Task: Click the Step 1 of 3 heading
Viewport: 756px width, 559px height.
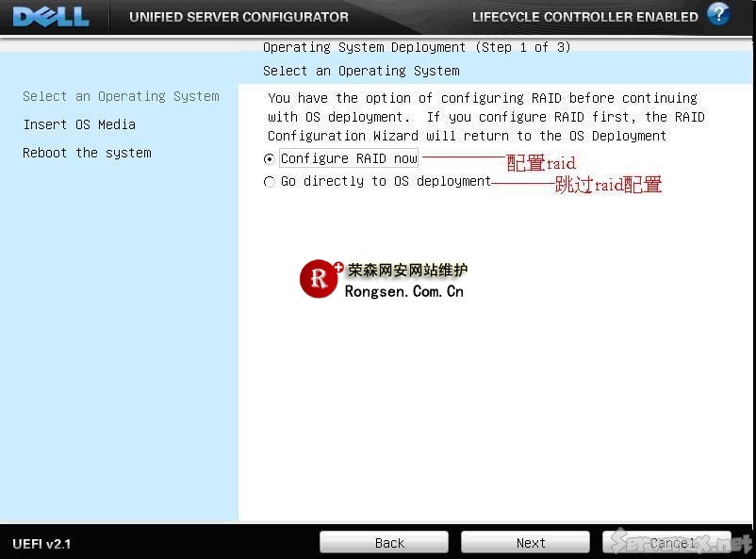Action: pyautogui.click(x=417, y=47)
